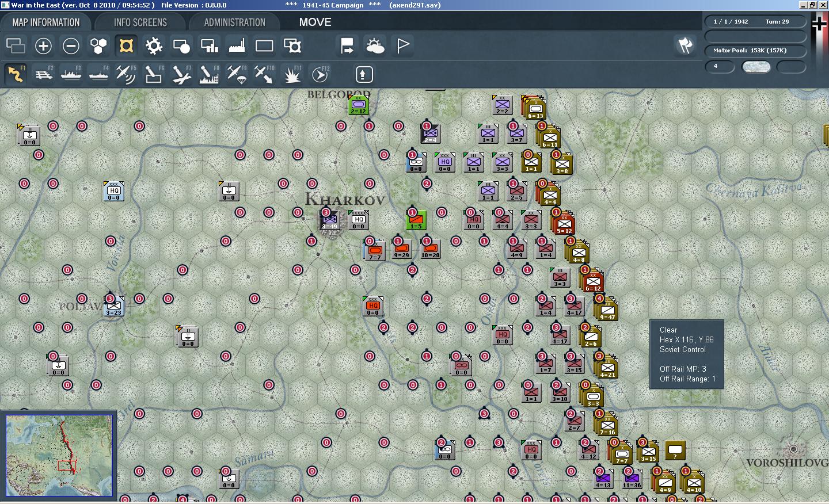Click the upward arrow box icon

point(364,74)
